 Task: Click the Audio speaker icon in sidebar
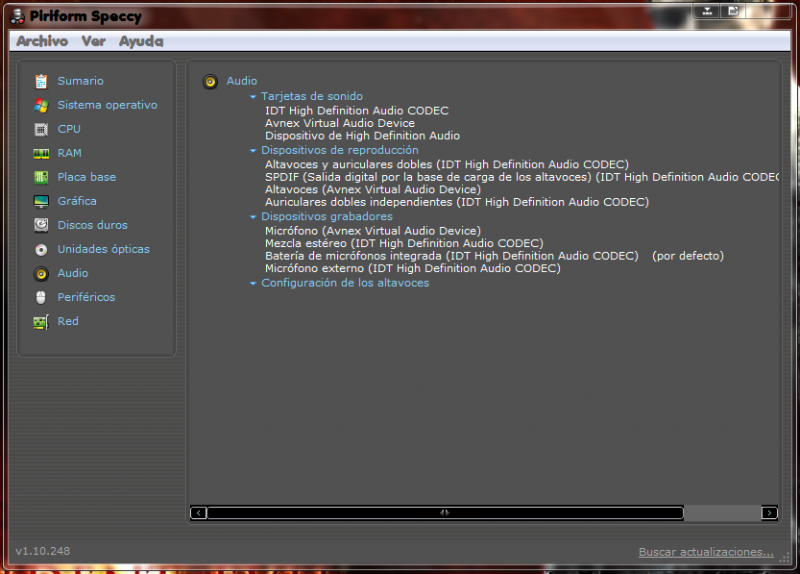41,273
